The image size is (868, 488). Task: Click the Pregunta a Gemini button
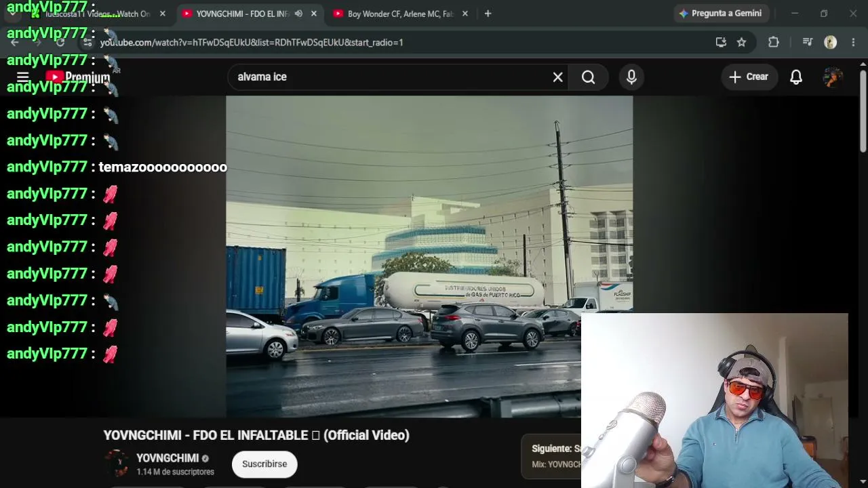click(720, 14)
